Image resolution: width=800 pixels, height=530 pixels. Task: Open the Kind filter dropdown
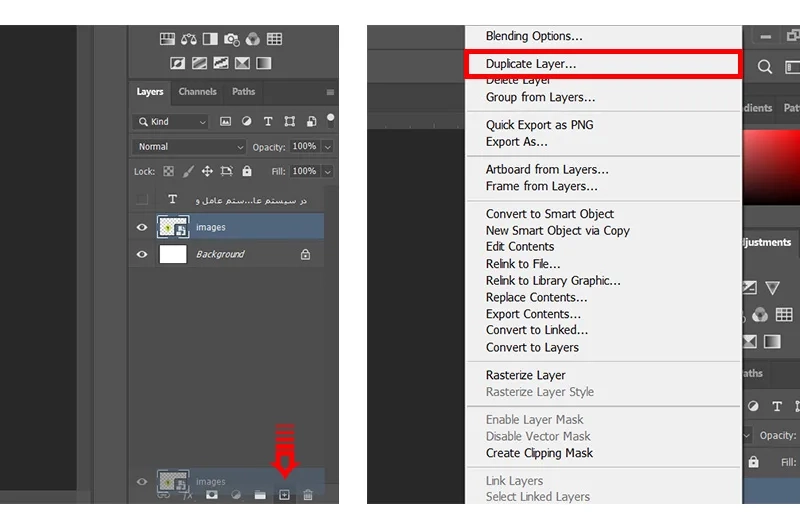[x=170, y=121]
